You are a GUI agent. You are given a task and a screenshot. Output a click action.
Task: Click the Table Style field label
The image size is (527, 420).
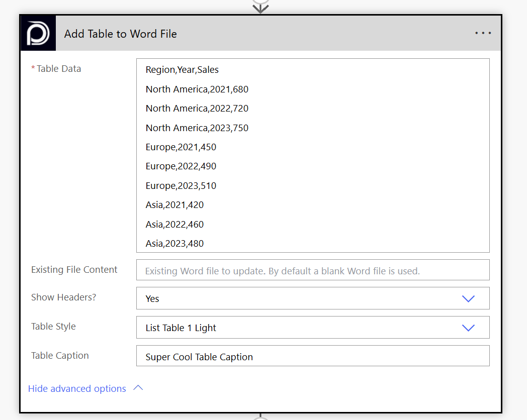53,327
